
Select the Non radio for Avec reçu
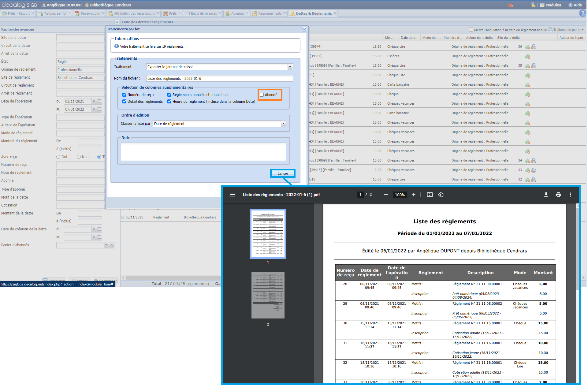[x=79, y=157]
